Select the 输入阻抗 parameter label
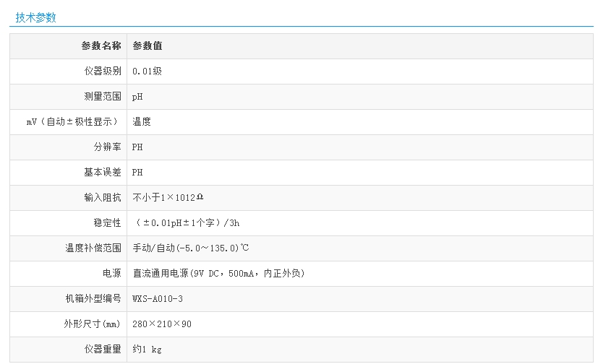Viewport: 598px width, 364px height. pyautogui.click(x=103, y=198)
